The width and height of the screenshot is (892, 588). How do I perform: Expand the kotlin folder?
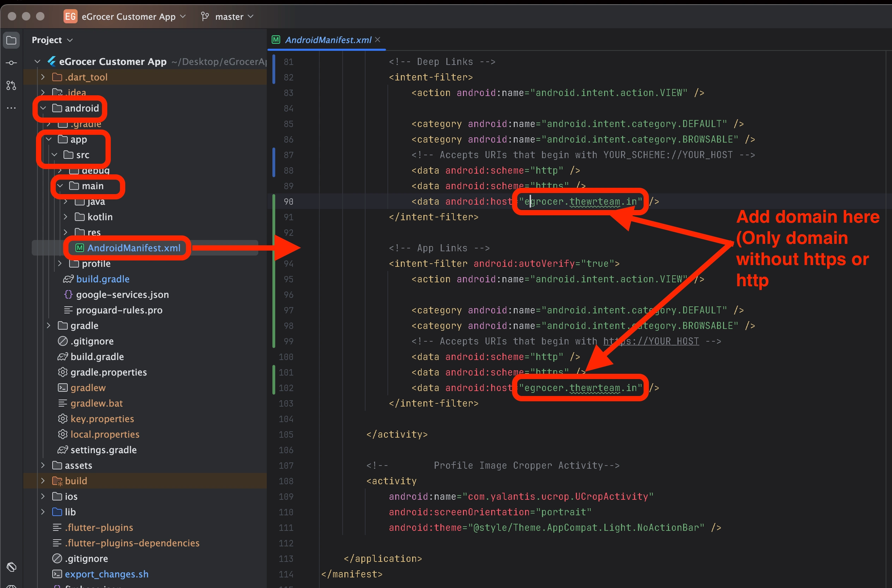[x=66, y=217]
